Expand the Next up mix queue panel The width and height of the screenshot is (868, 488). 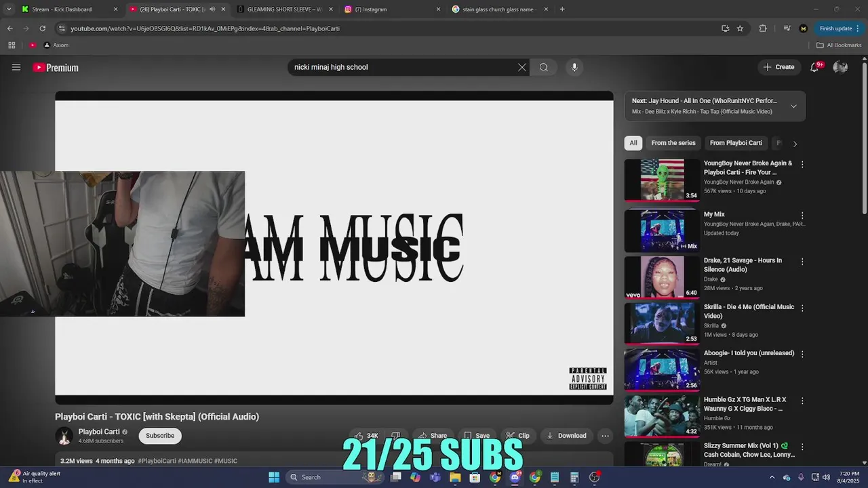point(793,106)
